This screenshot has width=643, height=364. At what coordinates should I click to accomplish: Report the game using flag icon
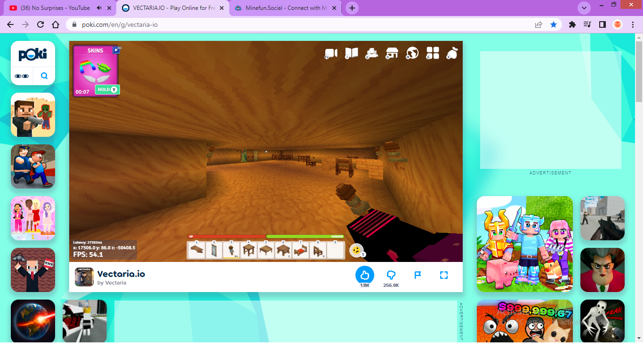tap(418, 275)
